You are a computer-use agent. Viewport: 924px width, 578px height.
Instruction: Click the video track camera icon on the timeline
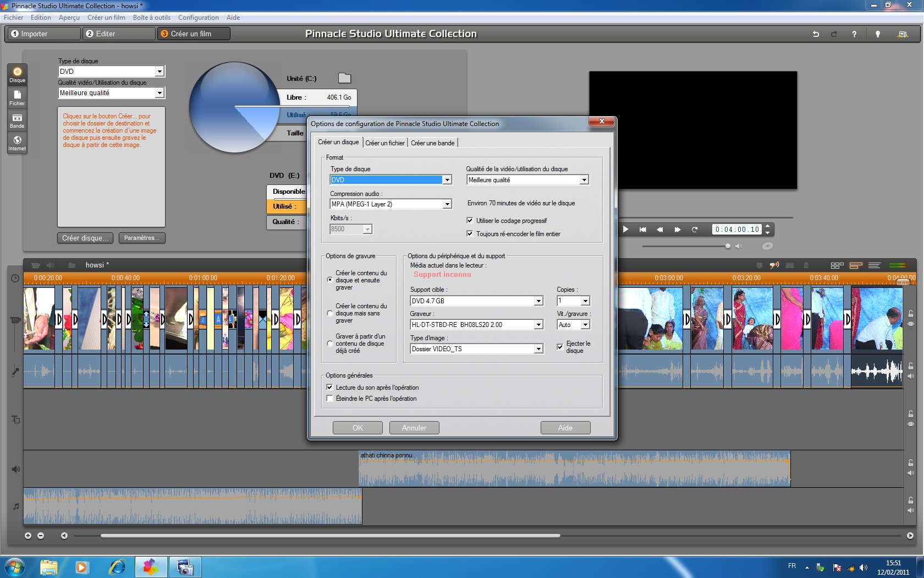[x=15, y=320]
